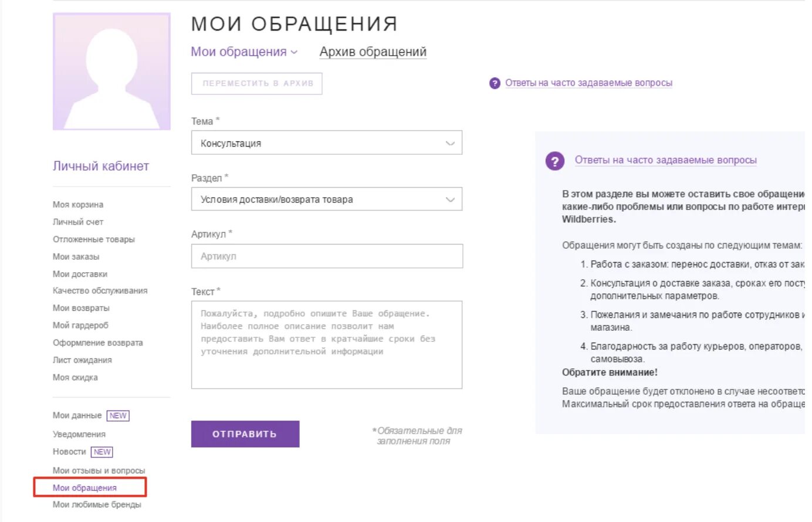Click NEW badge next to Новости
Image resolution: width=812 pixels, height=522 pixels.
click(x=102, y=452)
